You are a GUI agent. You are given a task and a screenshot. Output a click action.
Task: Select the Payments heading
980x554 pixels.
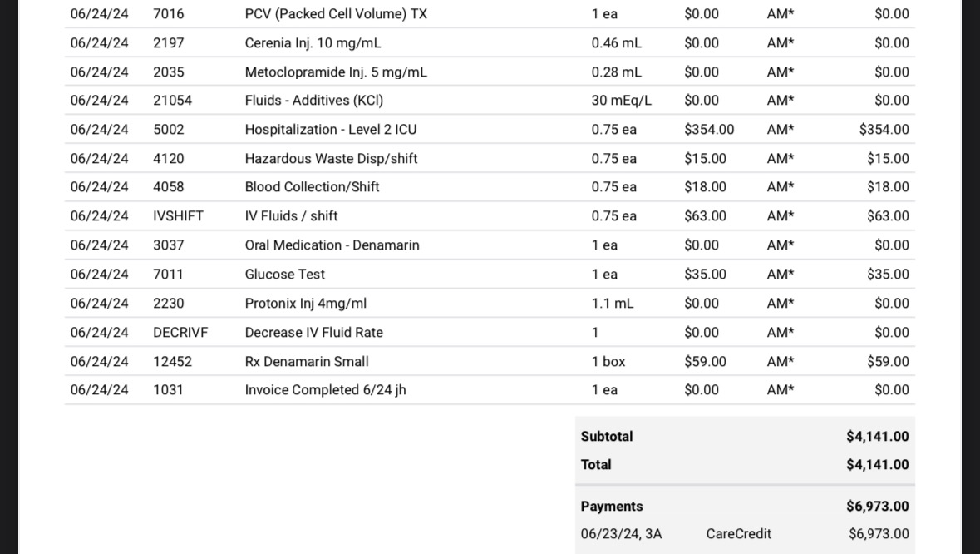(x=612, y=507)
